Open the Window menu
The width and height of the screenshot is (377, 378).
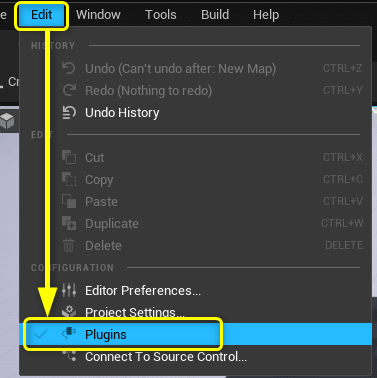[x=98, y=15]
